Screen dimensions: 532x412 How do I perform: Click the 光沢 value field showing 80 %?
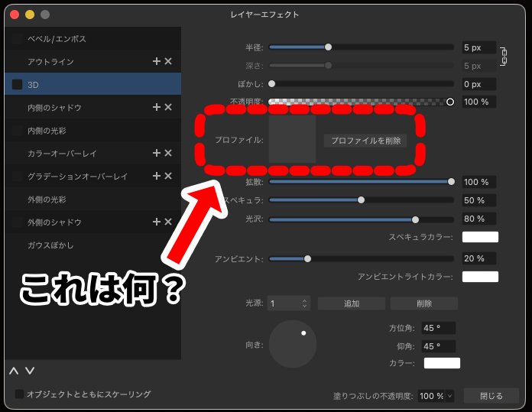click(478, 219)
